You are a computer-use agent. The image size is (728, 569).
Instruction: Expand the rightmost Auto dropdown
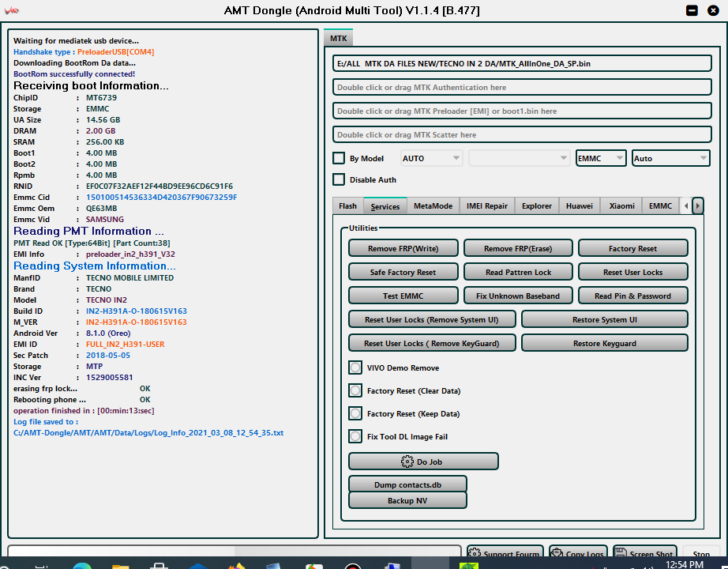tap(670, 158)
